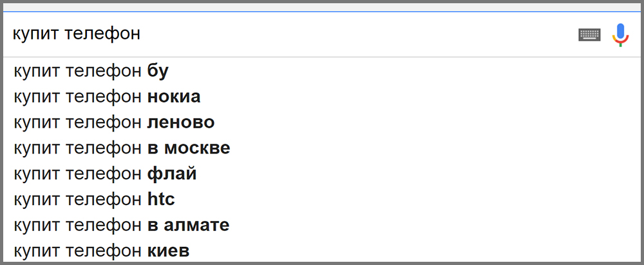The height and width of the screenshot is (265, 644).
Task: Open the virtual keyboard icon
Action: pos(589,34)
